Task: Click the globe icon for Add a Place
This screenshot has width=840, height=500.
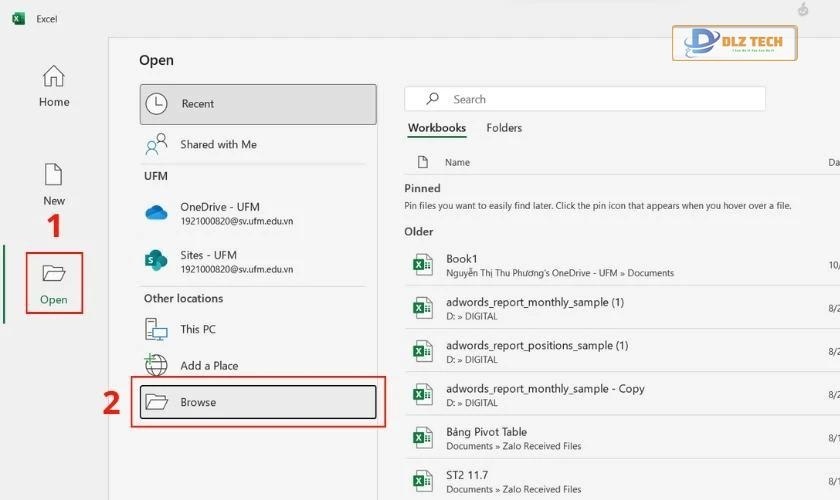Action: tap(156, 365)
